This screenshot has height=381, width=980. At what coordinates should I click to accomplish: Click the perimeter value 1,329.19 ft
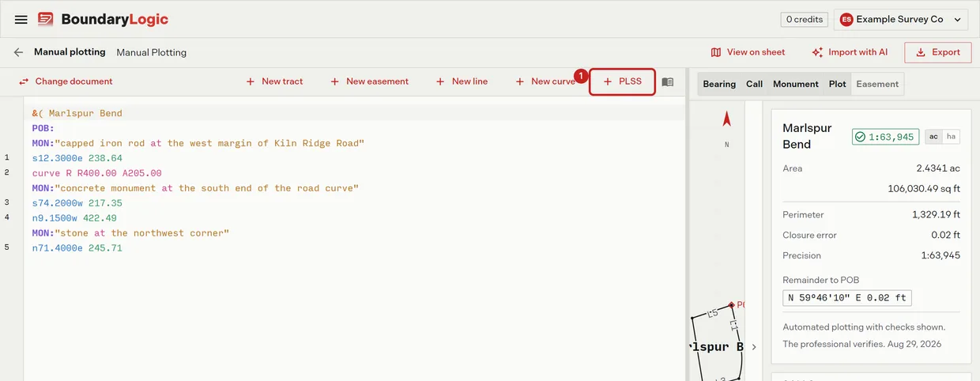[x=937, y=214]
